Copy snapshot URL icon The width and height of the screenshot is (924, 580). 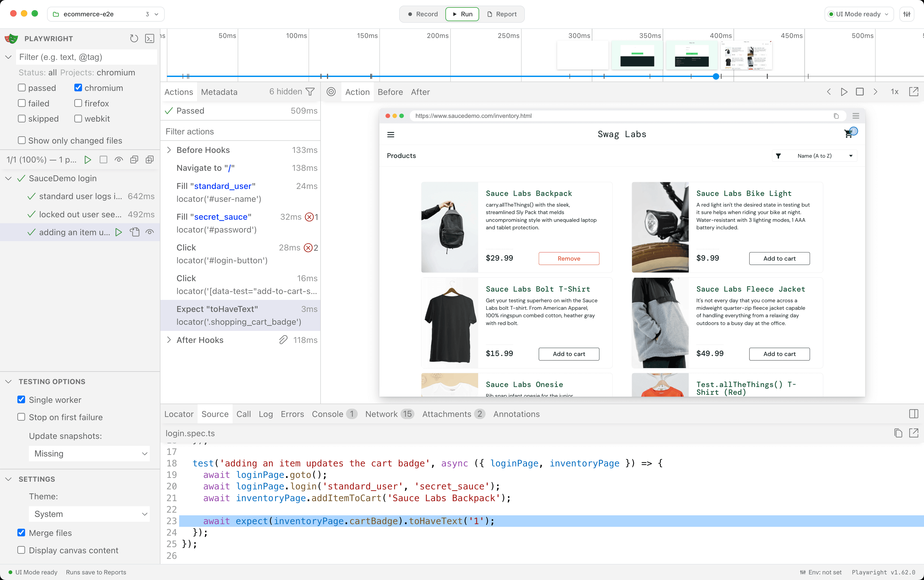[836, 116]
